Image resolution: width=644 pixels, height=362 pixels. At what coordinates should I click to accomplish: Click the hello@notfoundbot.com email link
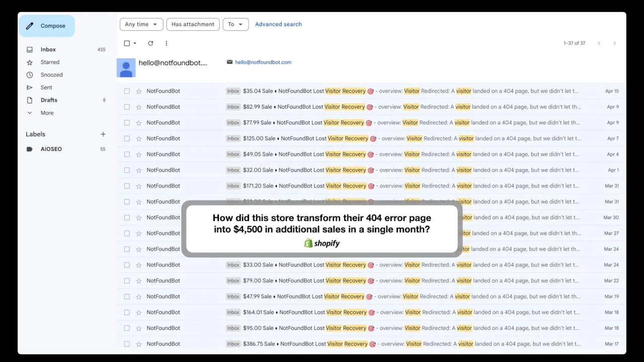point(263,62)
